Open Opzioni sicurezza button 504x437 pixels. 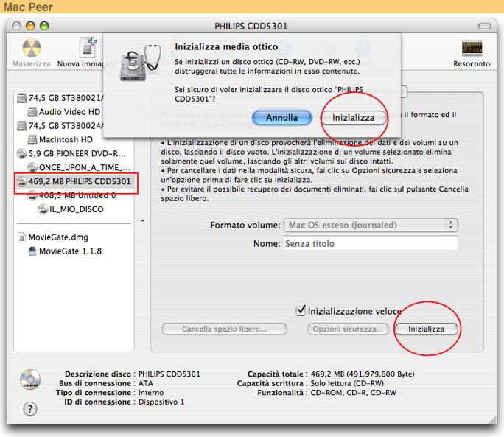coord(348,329)
